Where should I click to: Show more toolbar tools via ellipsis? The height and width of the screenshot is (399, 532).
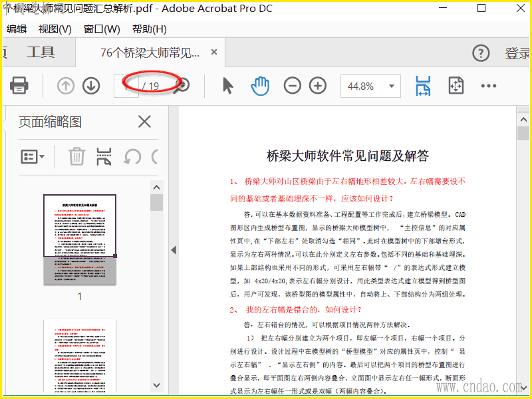coord(489,86)
